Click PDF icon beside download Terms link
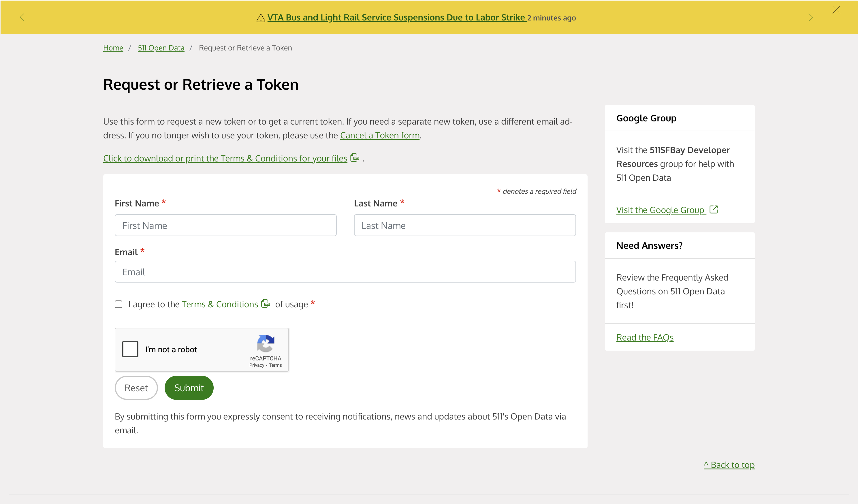The image size is (858, 504). point(354,158)
